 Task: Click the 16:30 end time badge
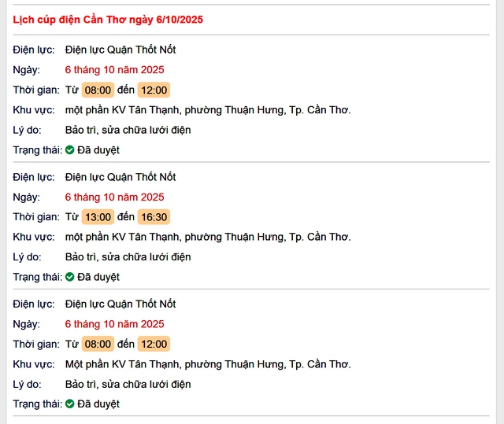click(x=154, y=217)
